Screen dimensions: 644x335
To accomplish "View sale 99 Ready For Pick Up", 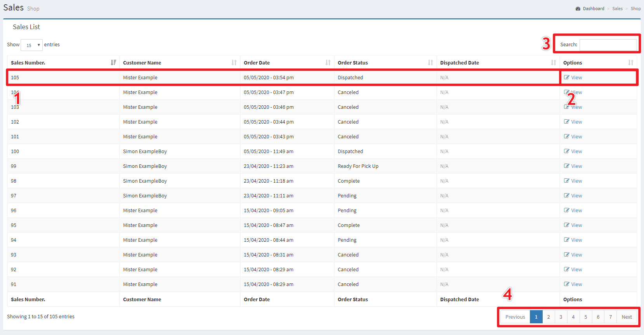I will click(x=576, y=166).
